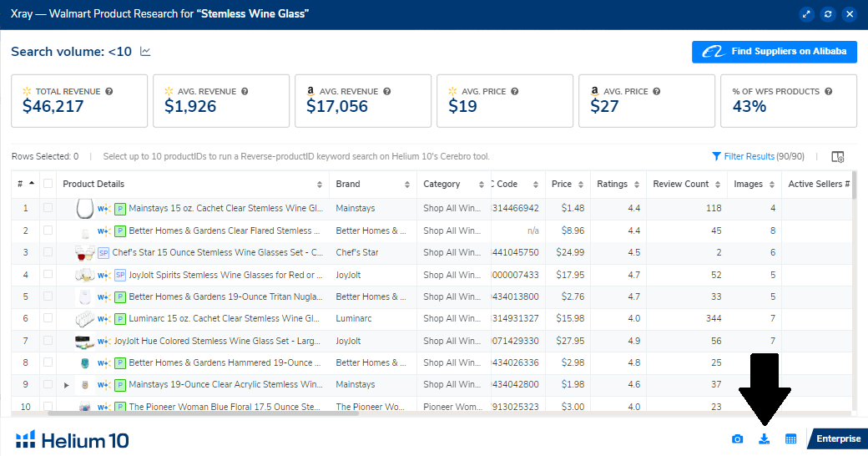The width and height of the screenshot is (868, 456).
Task: Click the SP badge on Chef's Star row
Action: pos(103,253)
